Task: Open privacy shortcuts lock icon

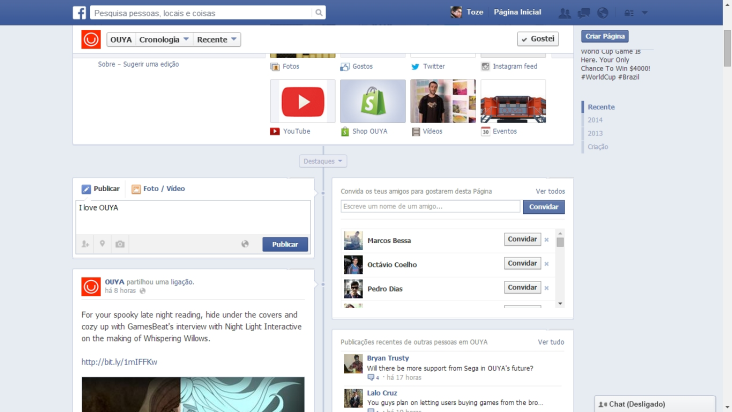Action: pyautogui.click(x=629, y=13)
